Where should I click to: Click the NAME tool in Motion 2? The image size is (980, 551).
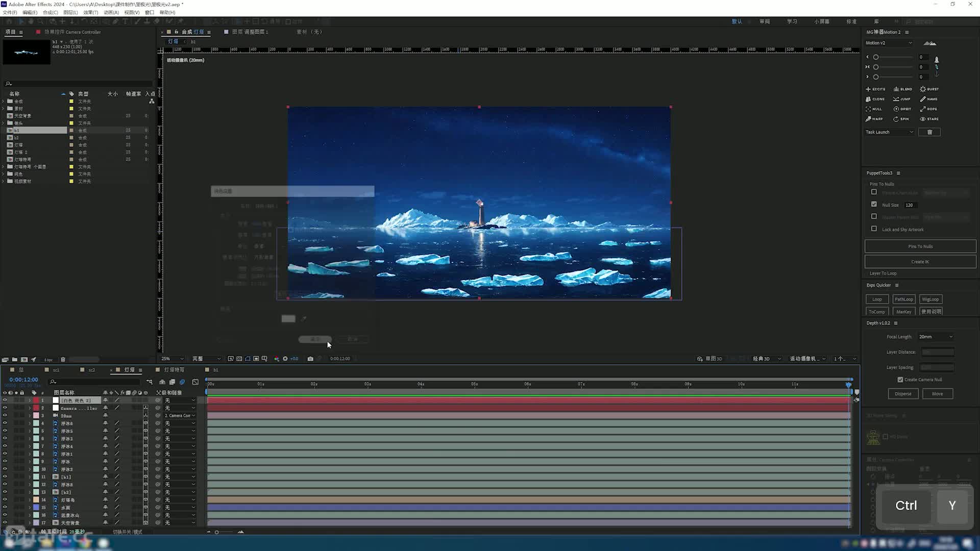tap(929, 99)
